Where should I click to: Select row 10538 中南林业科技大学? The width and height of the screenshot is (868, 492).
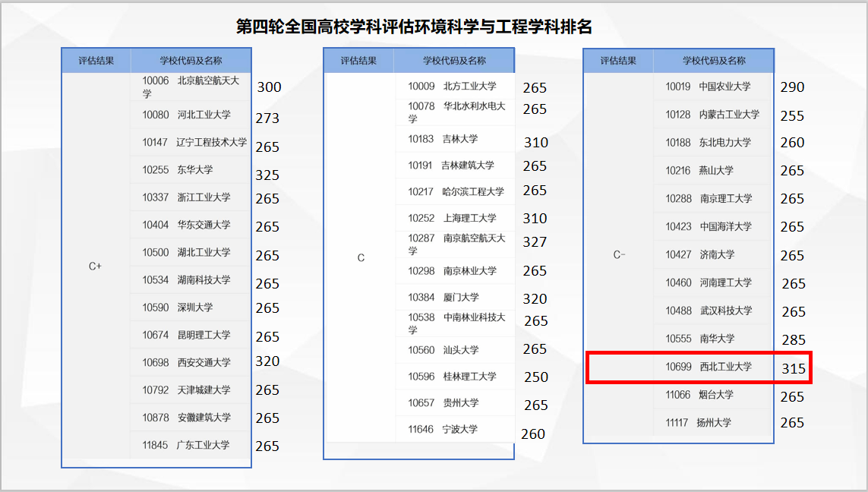455,323
